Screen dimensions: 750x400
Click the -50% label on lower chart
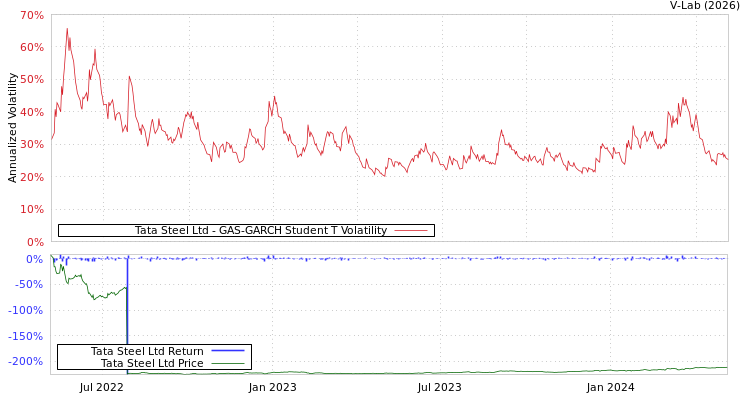tap(27, 285)
